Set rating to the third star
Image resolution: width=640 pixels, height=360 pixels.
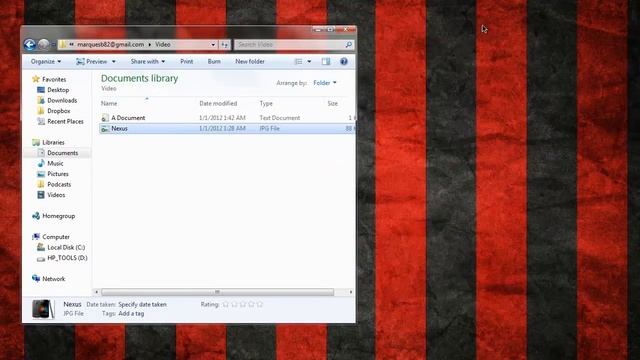(x=243, y=304)
